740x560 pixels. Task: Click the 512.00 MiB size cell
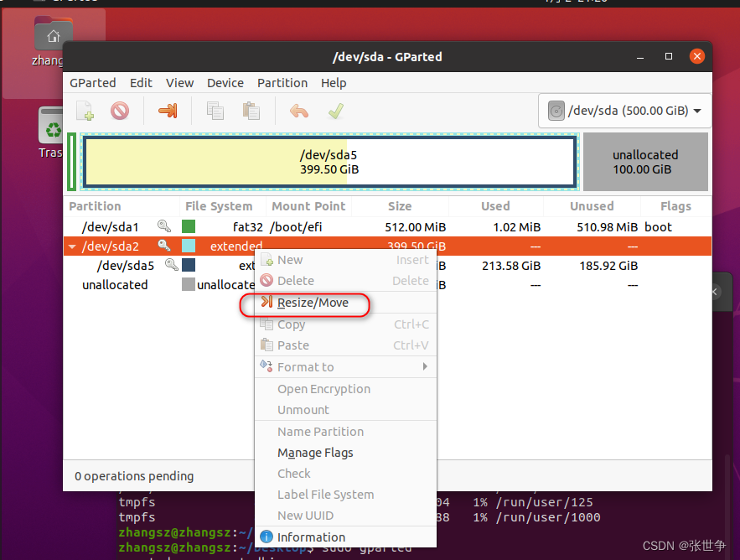tap(416, 227)
